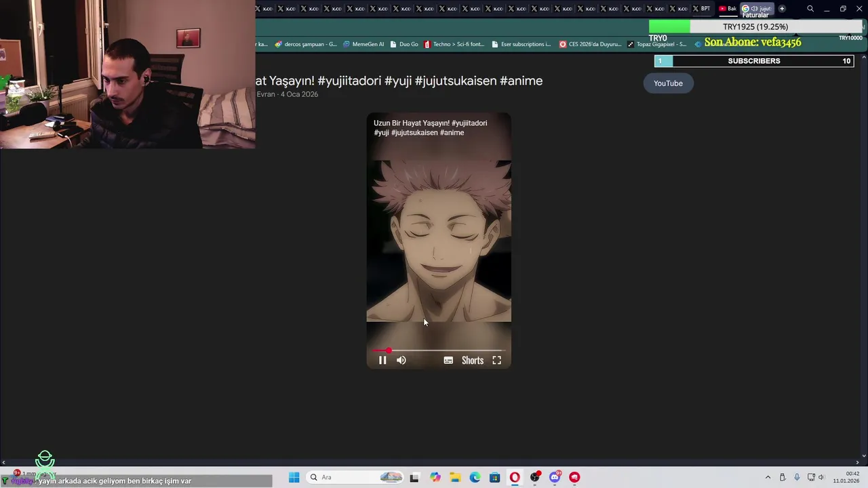Show hidden system tray icons

click(x=768, y=477)
